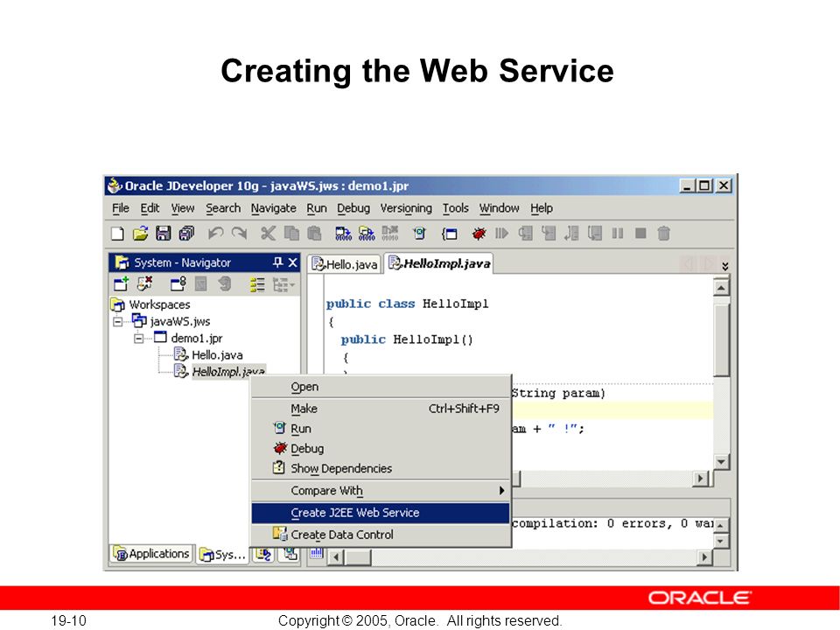Select Hello.java in the navigator tree
Screen dimensions: 840x630
[208, 355]
